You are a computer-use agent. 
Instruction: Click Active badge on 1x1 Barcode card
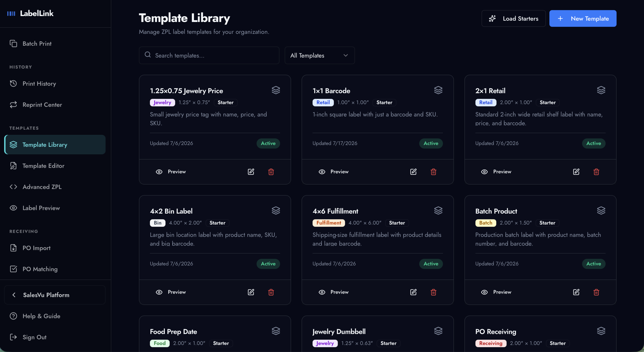(x=431, y=143)
